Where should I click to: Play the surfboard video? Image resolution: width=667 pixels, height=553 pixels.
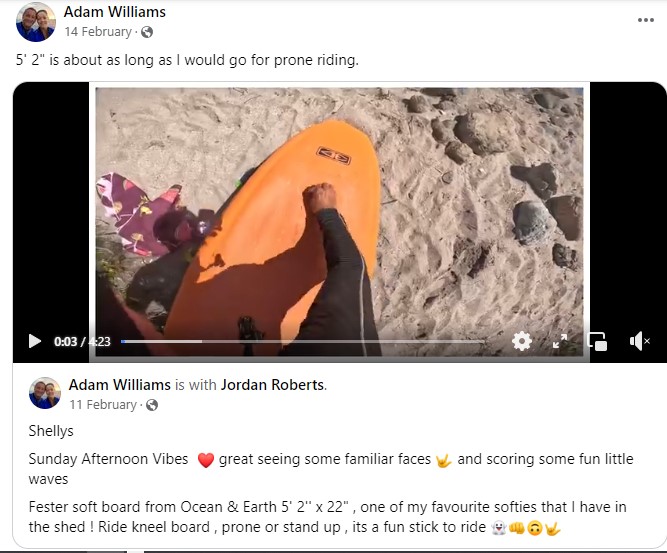click(x=34, y=341)
